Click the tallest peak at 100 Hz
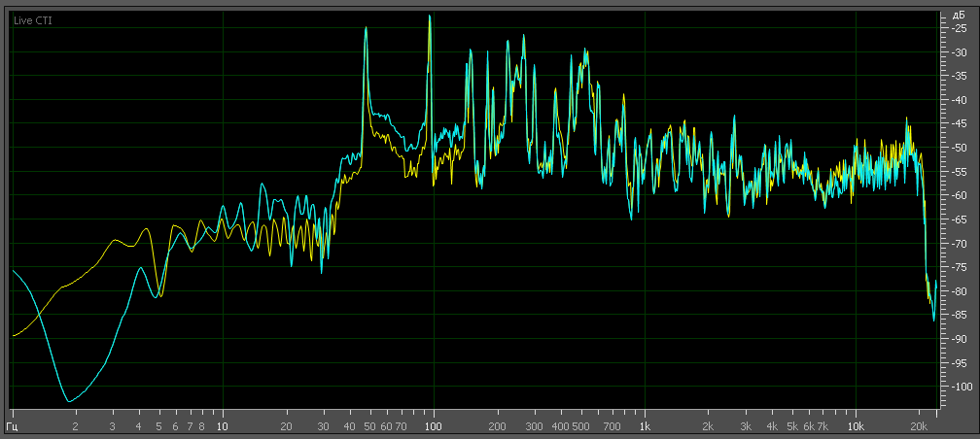This screenshot has height=439, width=980. 429,17
